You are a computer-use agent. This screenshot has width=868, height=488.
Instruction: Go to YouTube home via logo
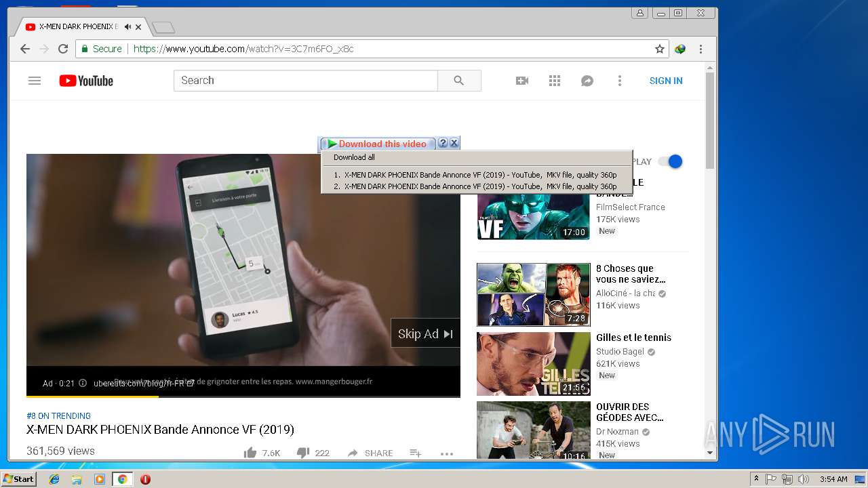[x=86, y=81]
